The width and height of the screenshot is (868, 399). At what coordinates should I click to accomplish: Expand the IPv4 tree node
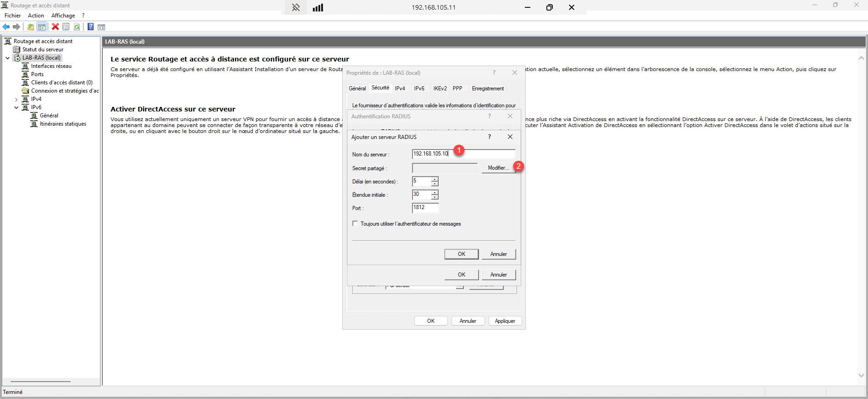coord(16,99)
